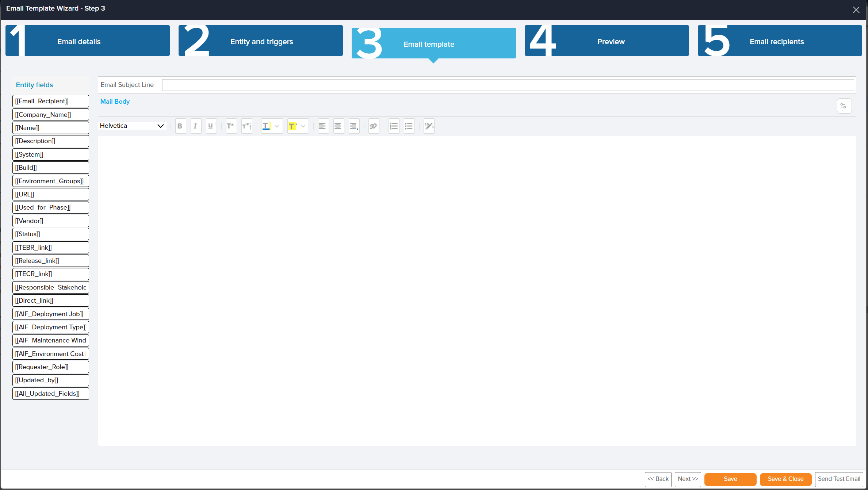Open editor settings icon near Mail Body
The width and height of the screenshot is (868, 490).
coord(844,106)
